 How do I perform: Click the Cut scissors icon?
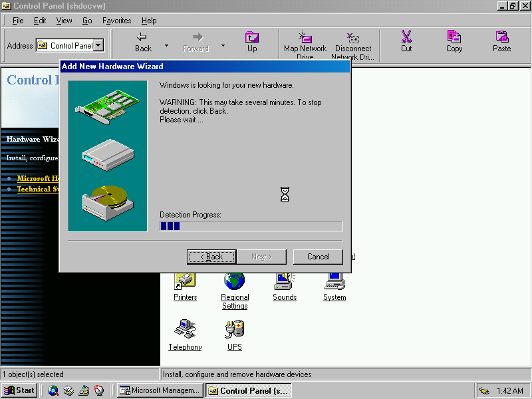tap(406, 37)
